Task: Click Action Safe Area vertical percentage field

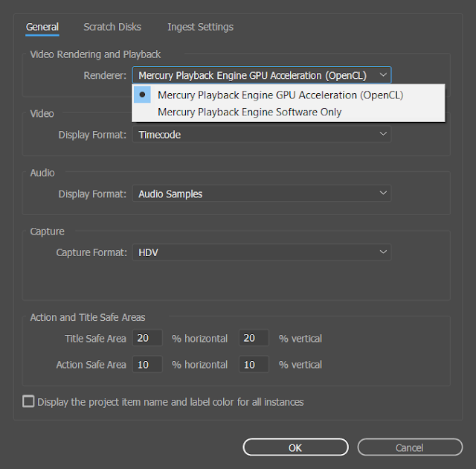Action: pos(254,364)
